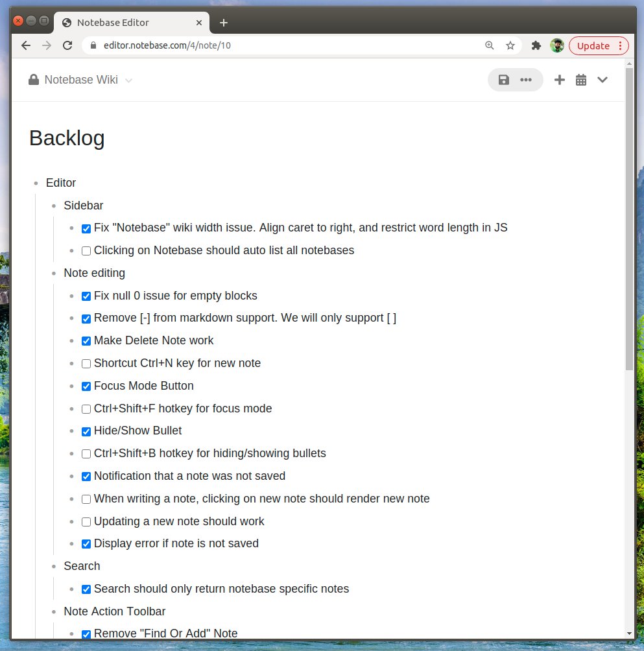Check 'Clicking on Notebase should auto list' checkbox
This screenshot has height=651, width=644.
(x=86, y=251)
